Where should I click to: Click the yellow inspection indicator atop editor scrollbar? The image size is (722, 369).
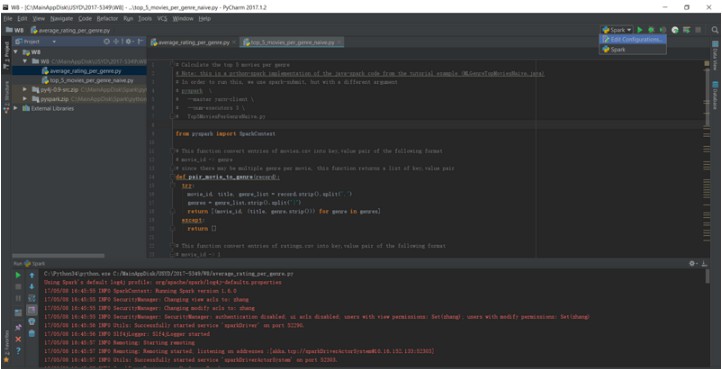[x=707, y=64]
